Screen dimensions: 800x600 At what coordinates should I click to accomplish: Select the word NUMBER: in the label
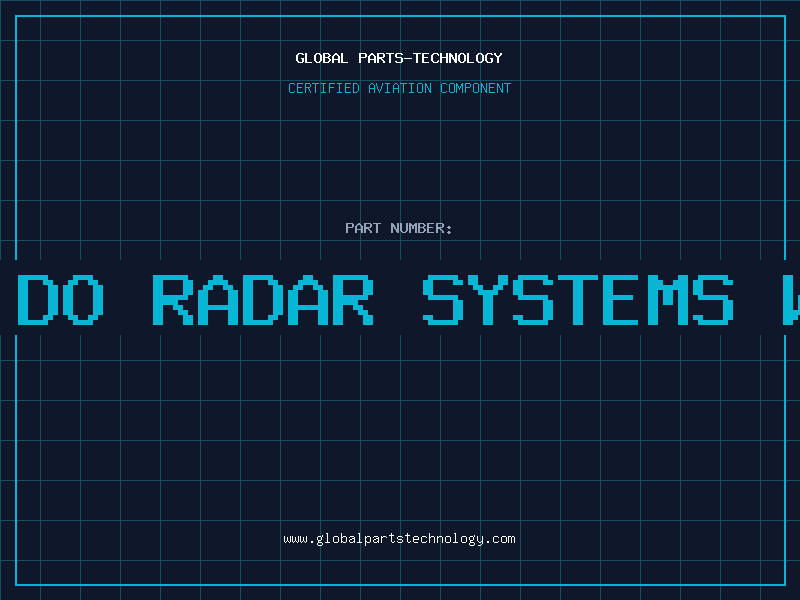[421, 228]
